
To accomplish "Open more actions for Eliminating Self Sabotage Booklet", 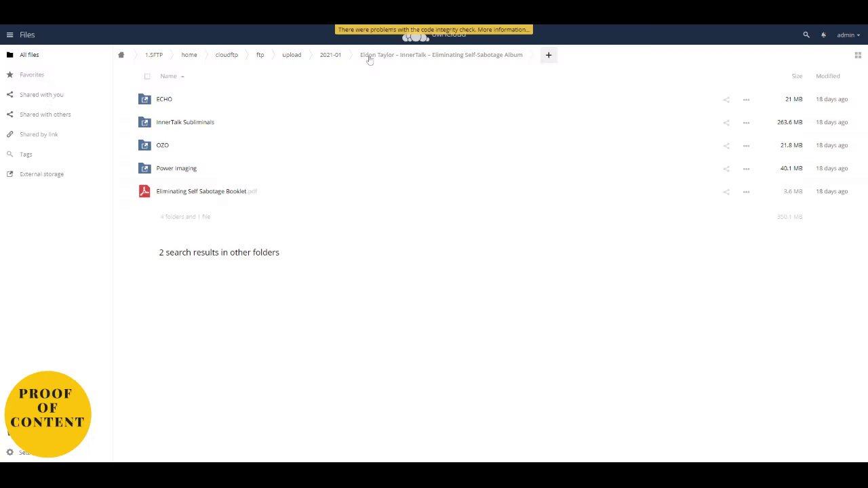I will tap(746, 192).
